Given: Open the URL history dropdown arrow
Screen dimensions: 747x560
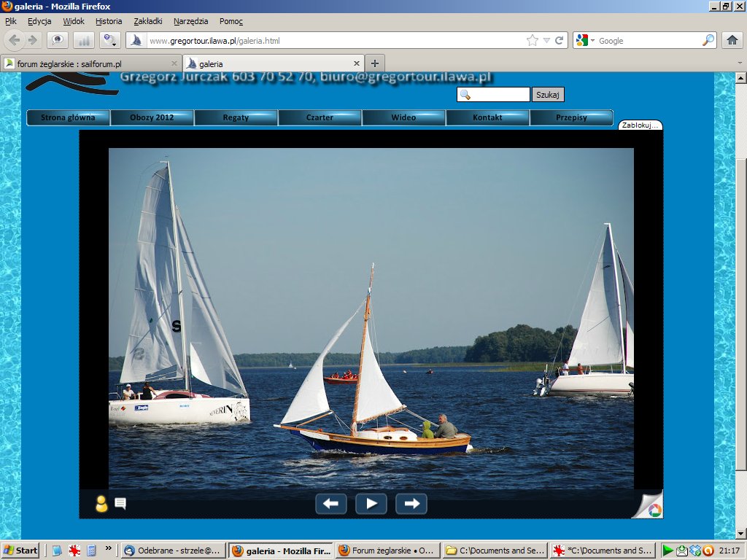Looking at the screenshot, I should (546, 41).
